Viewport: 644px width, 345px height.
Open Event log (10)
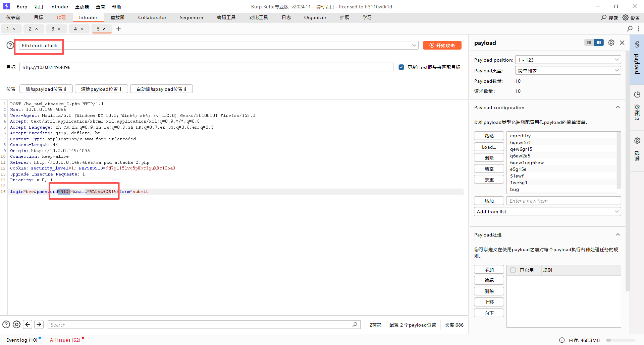[22, 340]
